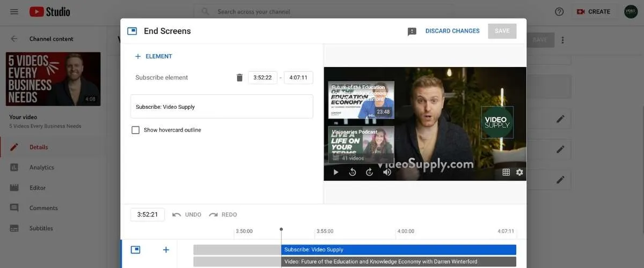The height and width of the screenshot is (268, 644).
Task: Click the YouTube Studio logo
Action: pos(50,11)
